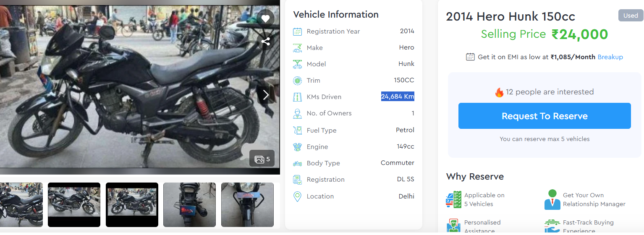Open the EMI Breakup link

pos(610,57)
